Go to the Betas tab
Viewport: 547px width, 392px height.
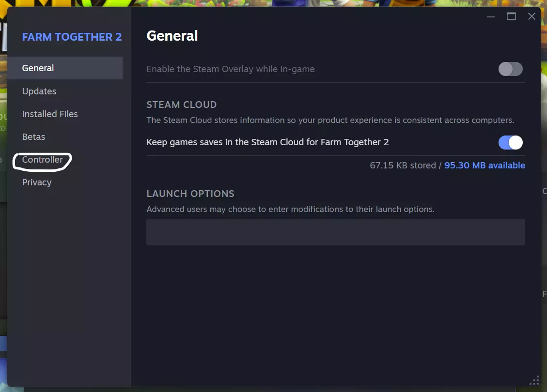[33, 137]
